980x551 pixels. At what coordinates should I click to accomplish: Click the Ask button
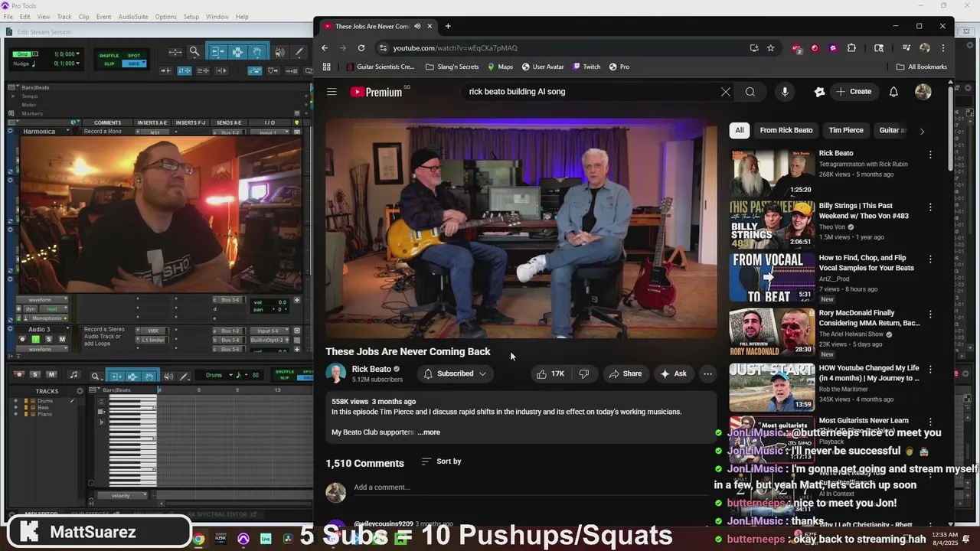point(673,373)
